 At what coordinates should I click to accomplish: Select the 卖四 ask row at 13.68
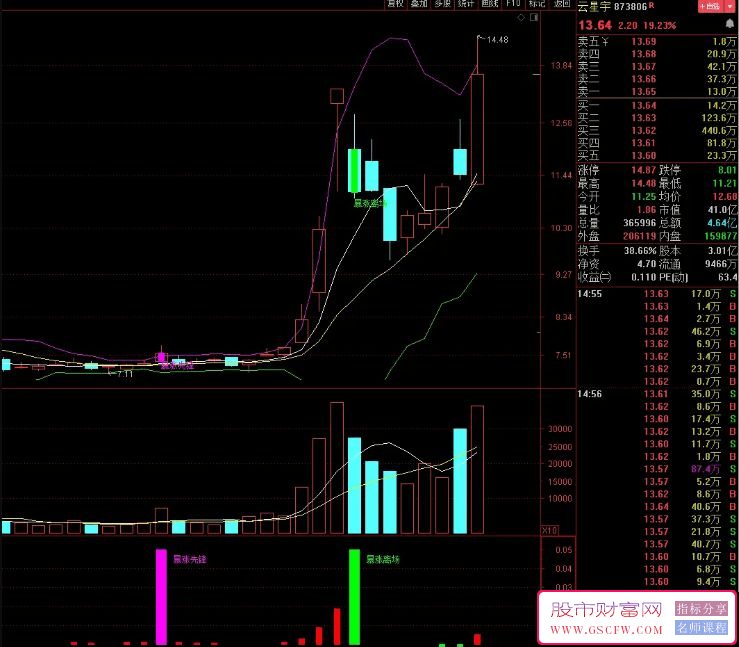pyautogui.click(x=657, y=54)
